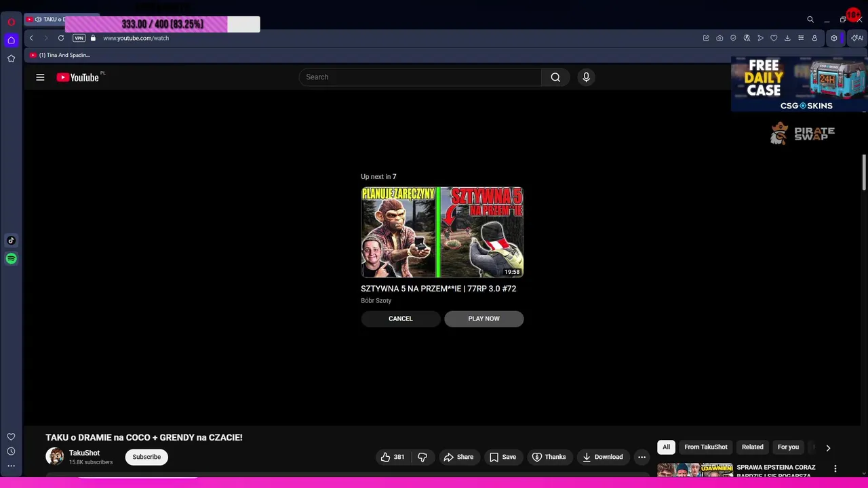
Task: Open the Pirate Swap logo overlay
Action: (x=803, y=133)
